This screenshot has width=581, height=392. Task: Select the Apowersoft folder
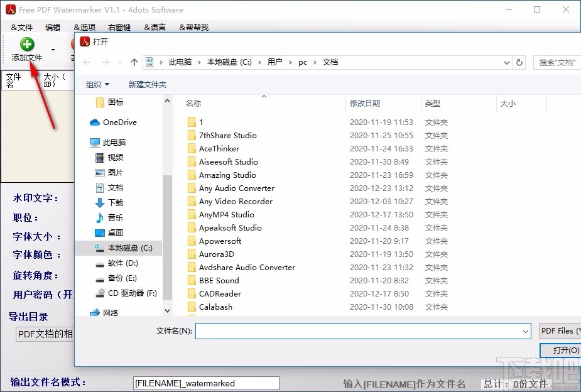214,241
